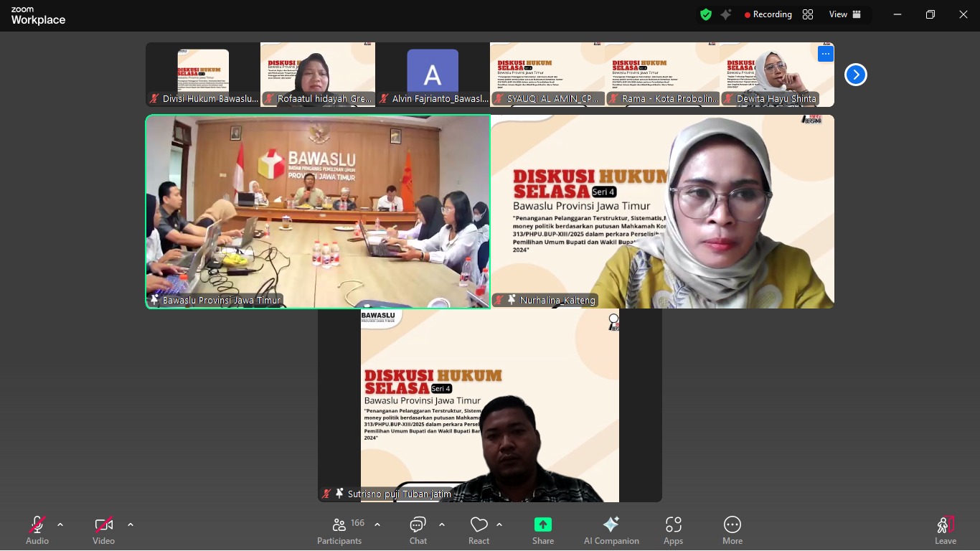This screenshot has width=980, height=551.
Task: Open the ellipsis menu on Dewita Hayu Shinta's tile
Action: pos(825,53)
